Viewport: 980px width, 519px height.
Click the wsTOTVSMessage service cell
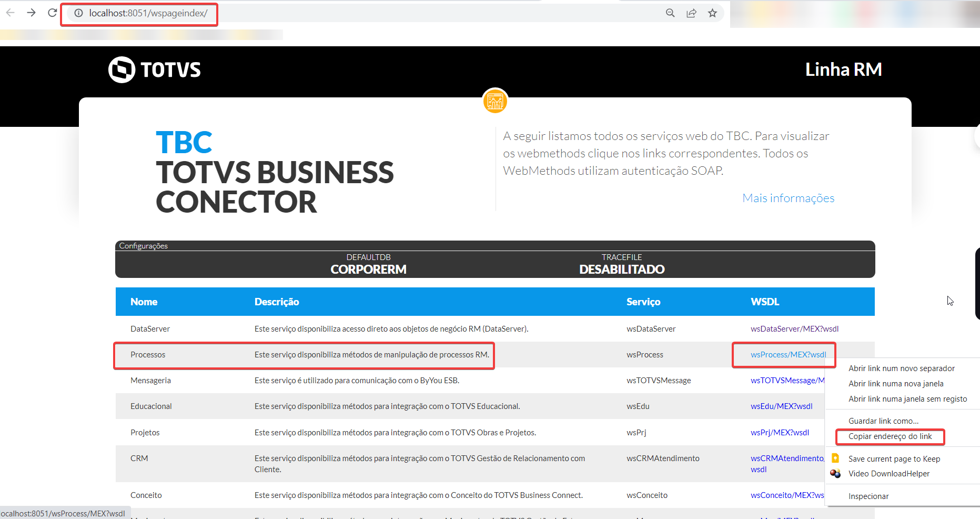pyautogui.click(x=659, y=380)
